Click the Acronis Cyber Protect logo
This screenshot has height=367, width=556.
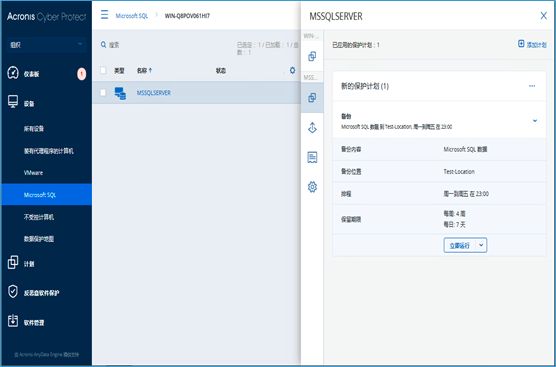46,17
